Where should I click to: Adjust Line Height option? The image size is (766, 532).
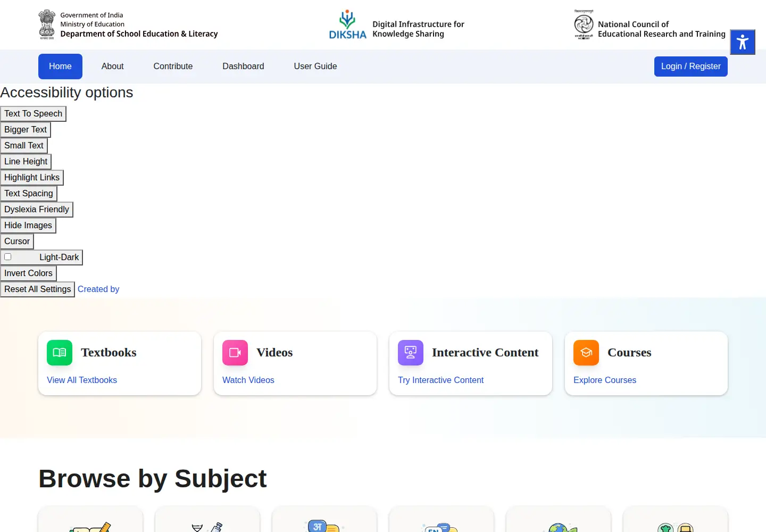point(26,162)
